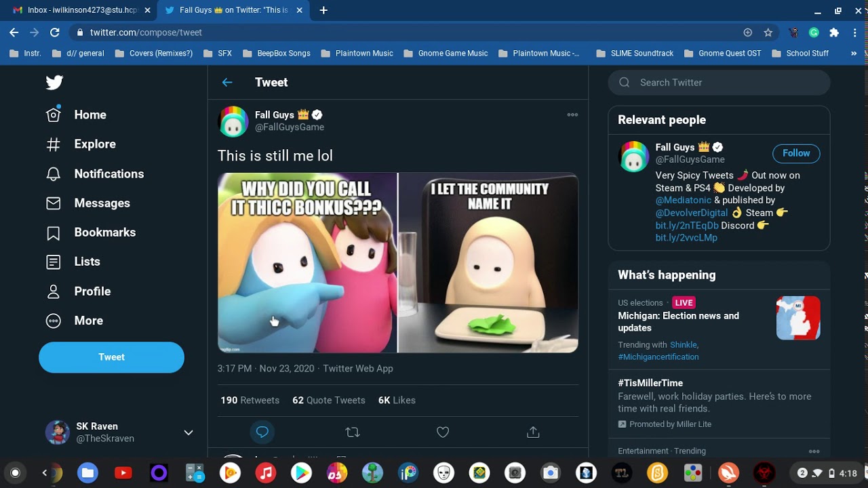The width and height of the screenshot is (868, 488).
Task: Open the More menu
Action: coord(74,321)
